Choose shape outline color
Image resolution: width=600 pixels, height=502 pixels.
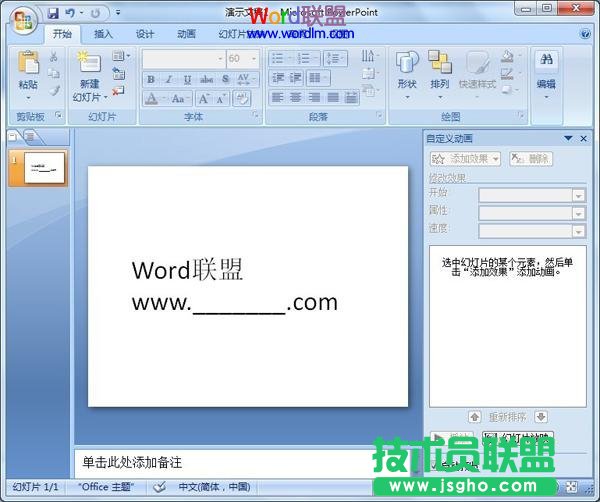pos(510,73)
